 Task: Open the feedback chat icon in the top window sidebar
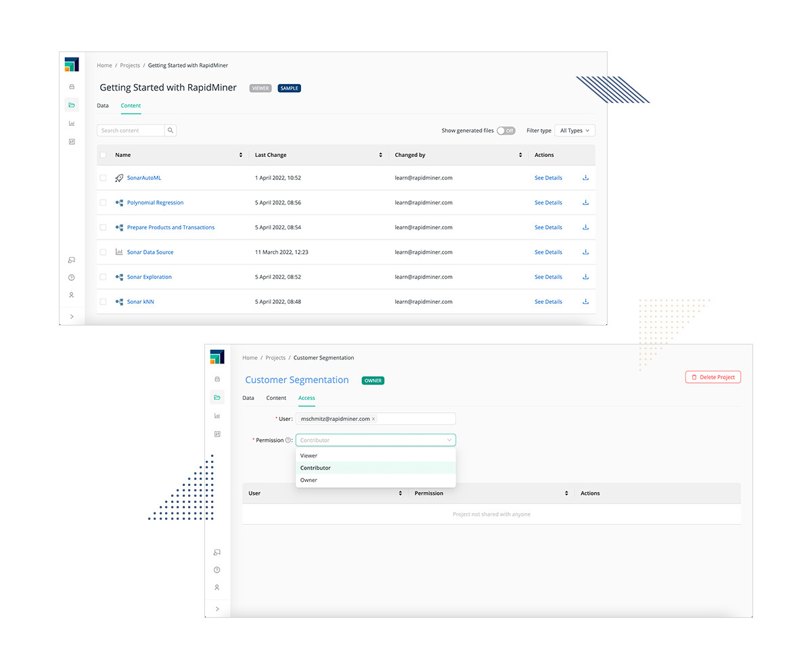coord(72,260)
